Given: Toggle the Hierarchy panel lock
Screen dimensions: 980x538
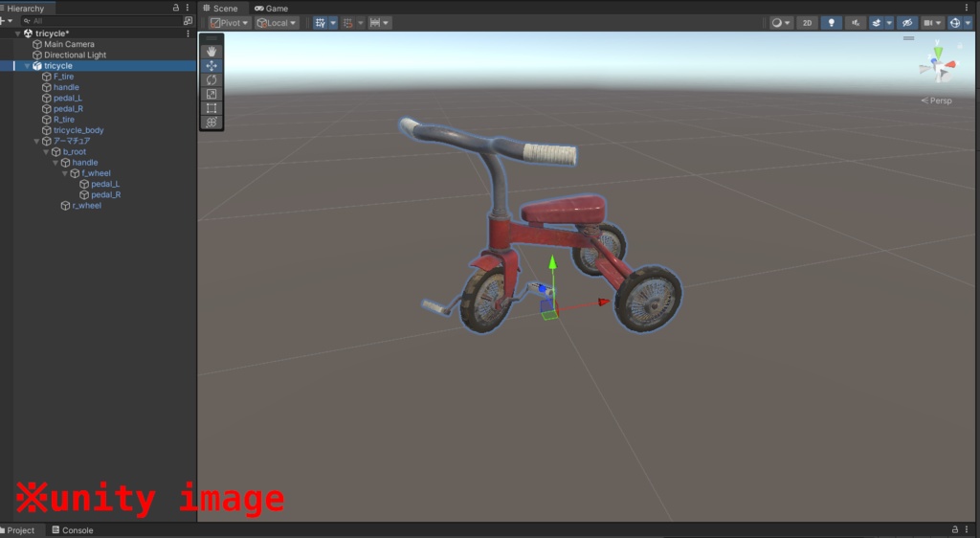Looking at the screenshot, I should click(x=176, y=8).
